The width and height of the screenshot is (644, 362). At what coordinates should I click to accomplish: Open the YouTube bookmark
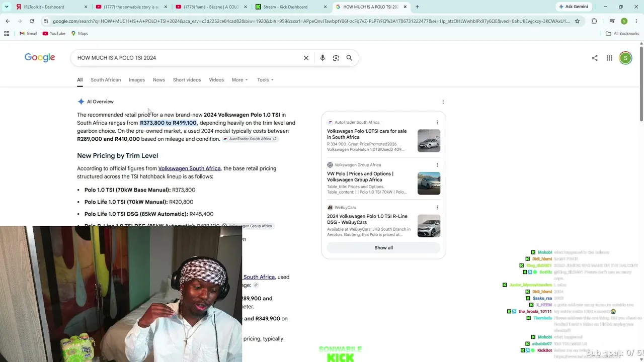(54, 34)
